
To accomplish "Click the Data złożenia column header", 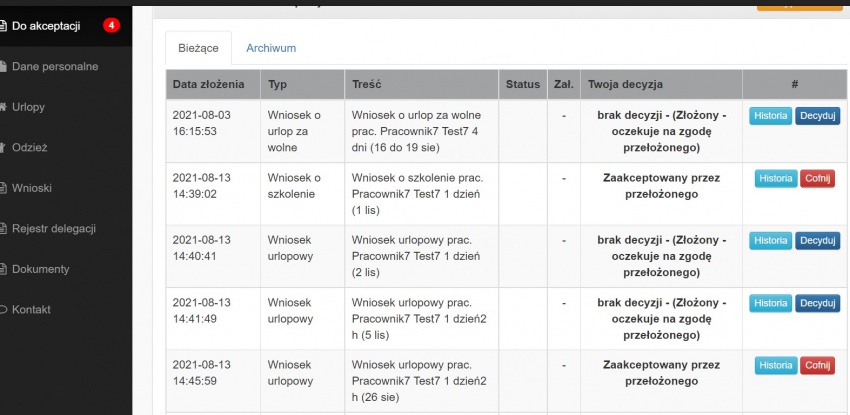I will pyautogui.click(x=209, y=85).
